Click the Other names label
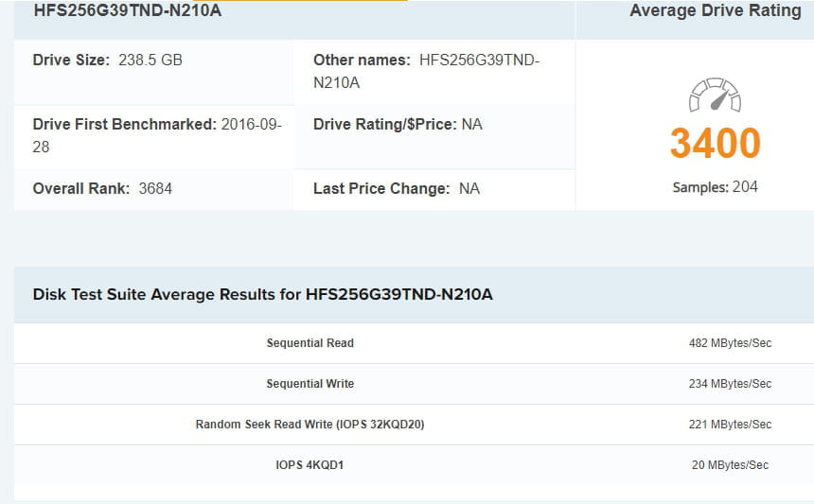 pyautogui.click(x=362, y=61)
